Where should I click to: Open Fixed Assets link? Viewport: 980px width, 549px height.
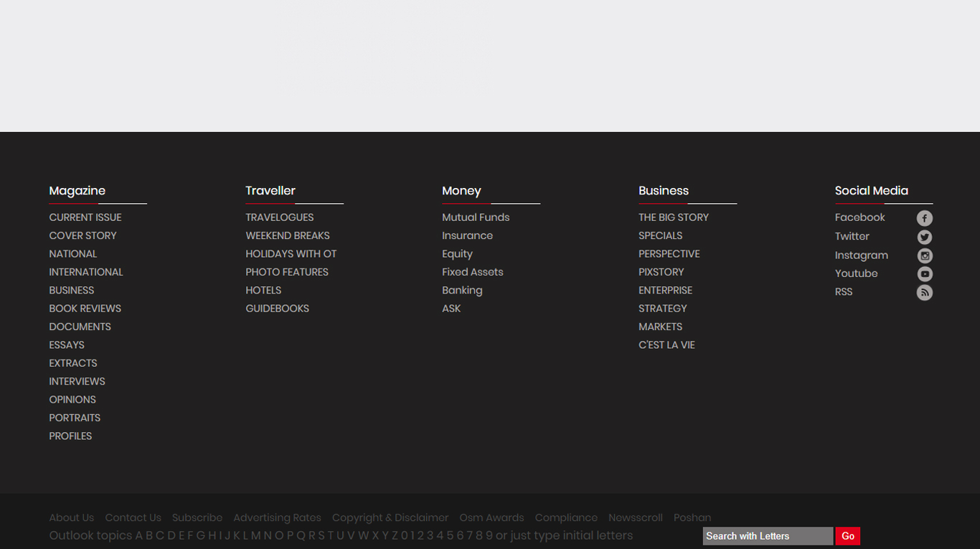[472, 272]
